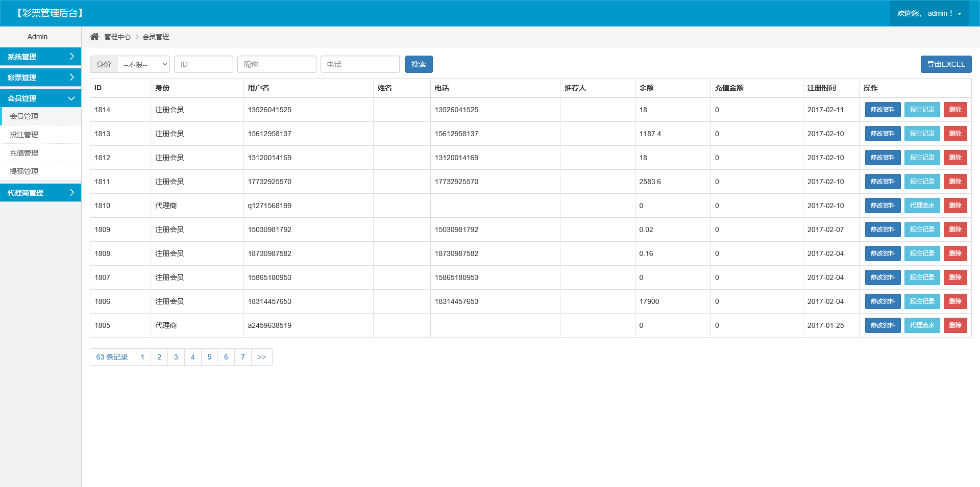The width and height of the screenshot is (980, 487).
Task: Delete user 1811 with 删除
Action: click(955, 182)
